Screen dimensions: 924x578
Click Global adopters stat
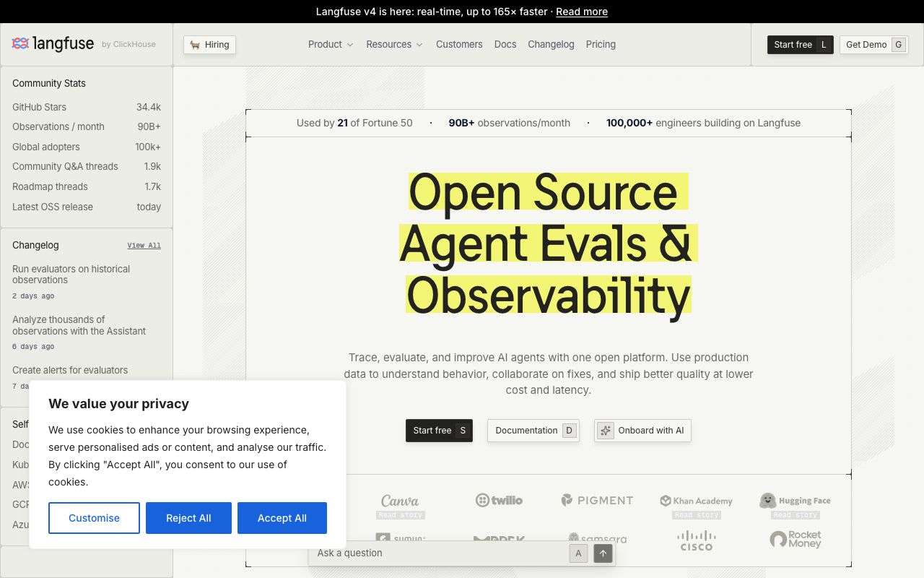(x=87, y=147)
